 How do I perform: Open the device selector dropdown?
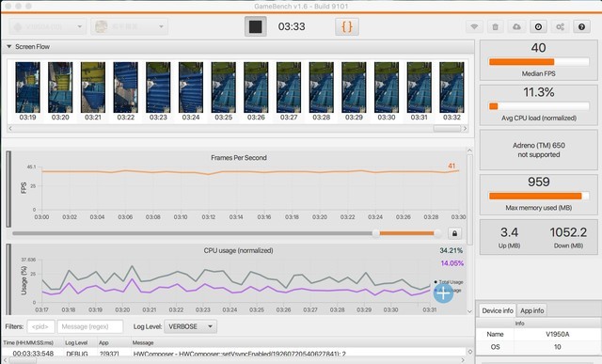pyautogui.click(x=48, y=26)
